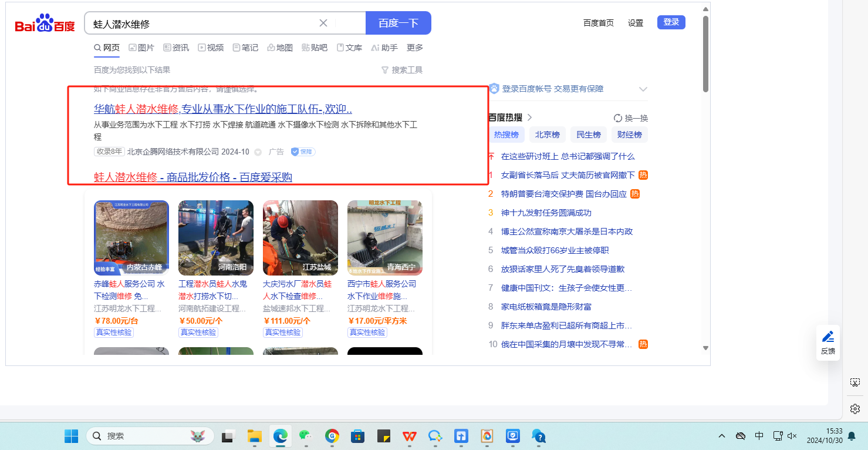This screenshot has height=450, width=868.
Task: Open the AI 助手 tab
Action: pos(384,48)
